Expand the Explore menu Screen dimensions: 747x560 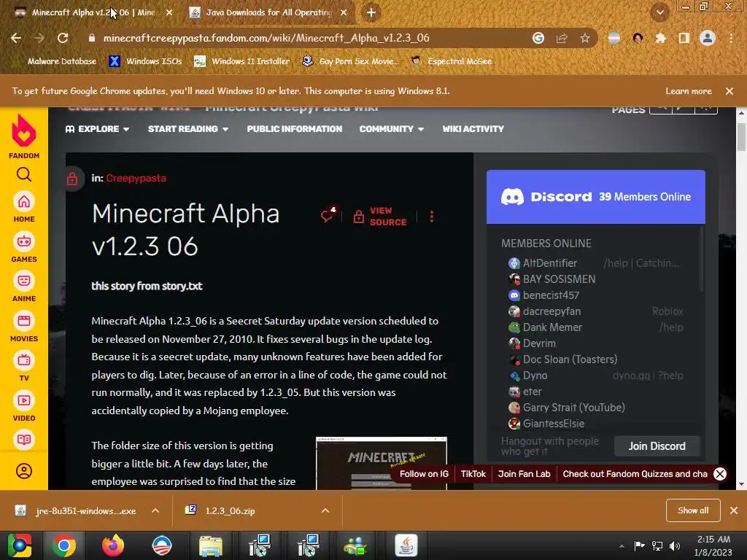point(97,129)
